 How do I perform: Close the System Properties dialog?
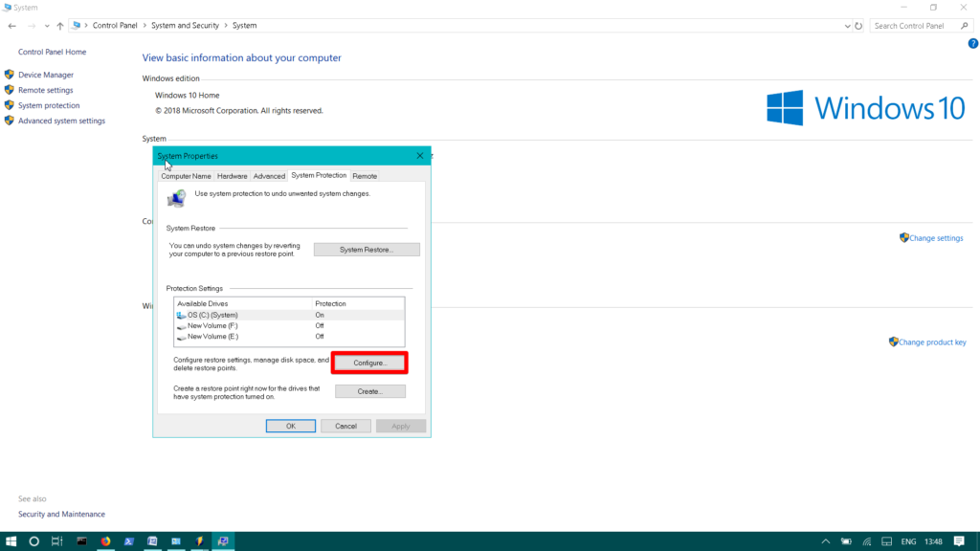click(x=420, y=156)
